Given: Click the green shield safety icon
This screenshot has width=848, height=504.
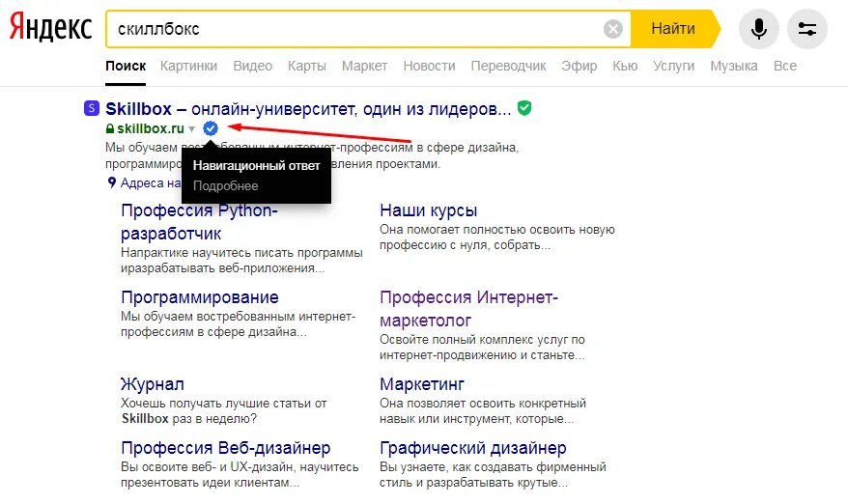Looking at the screenshot, I should [524, 107].
